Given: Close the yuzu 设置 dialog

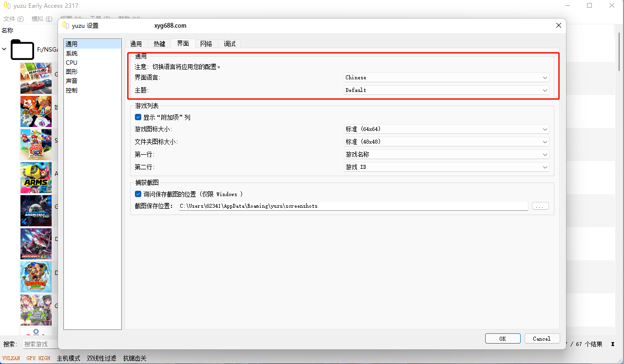Looking at the screenshot, I should point(558,25).
